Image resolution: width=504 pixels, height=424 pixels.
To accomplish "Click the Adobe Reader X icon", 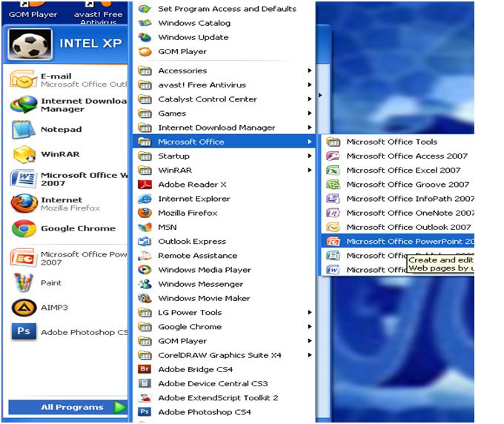I will [145, 185].
